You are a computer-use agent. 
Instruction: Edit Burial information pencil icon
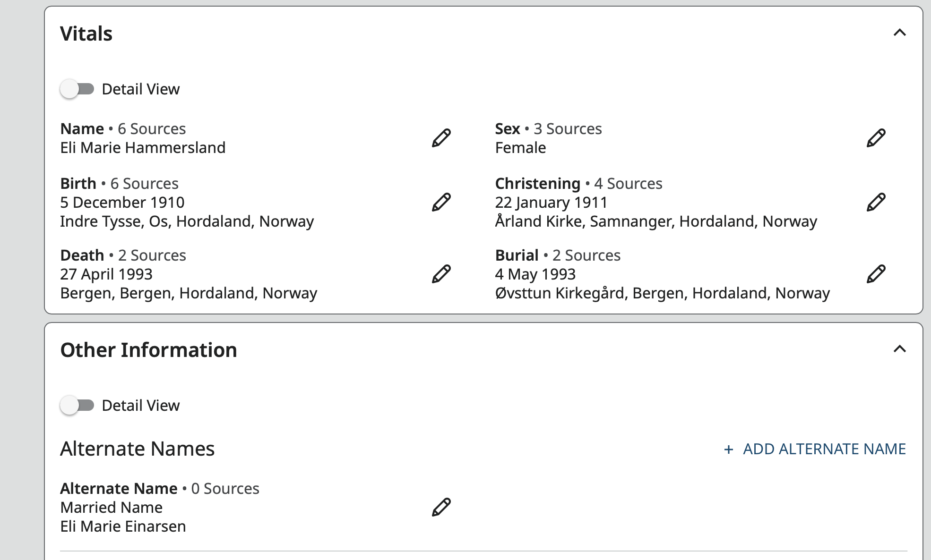[876, 274]
